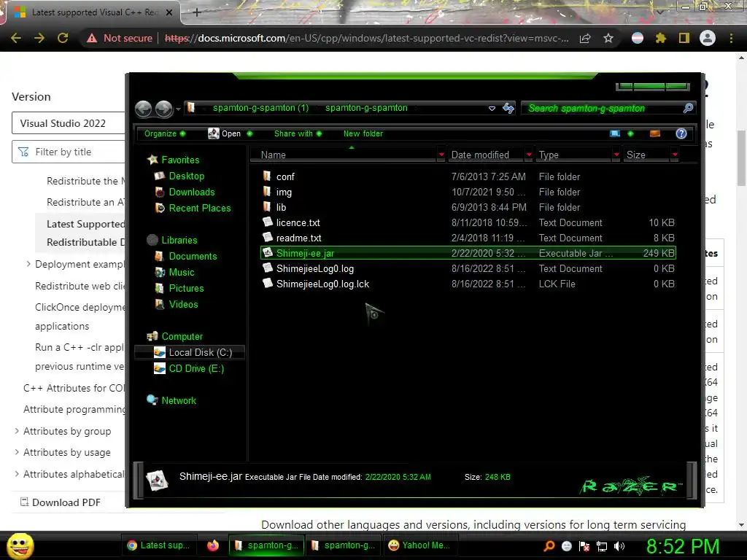This screenshot has width=747, height=560.
Task: Click the Not secure warning
Action: coord(120,38)
